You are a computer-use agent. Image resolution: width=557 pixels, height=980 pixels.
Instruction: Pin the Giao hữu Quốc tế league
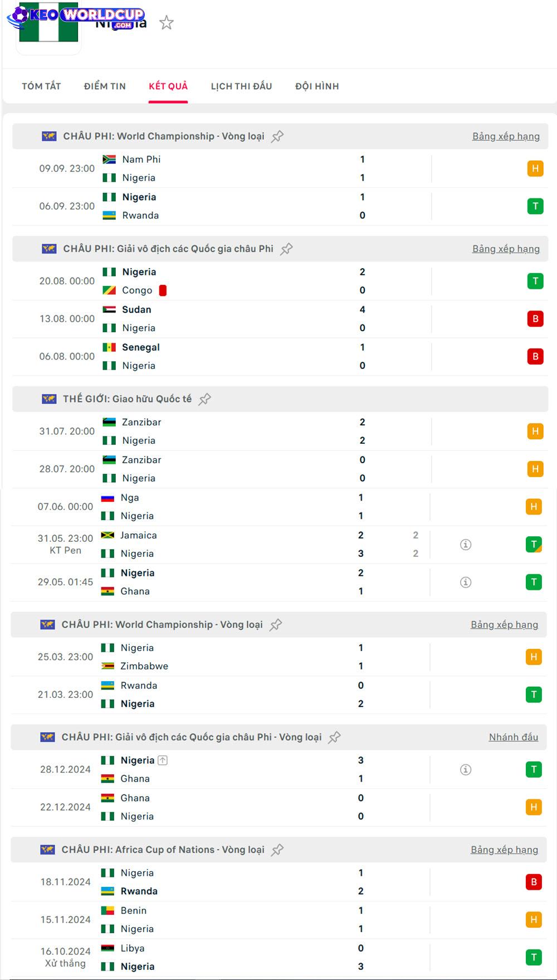[x=205, y=399]
